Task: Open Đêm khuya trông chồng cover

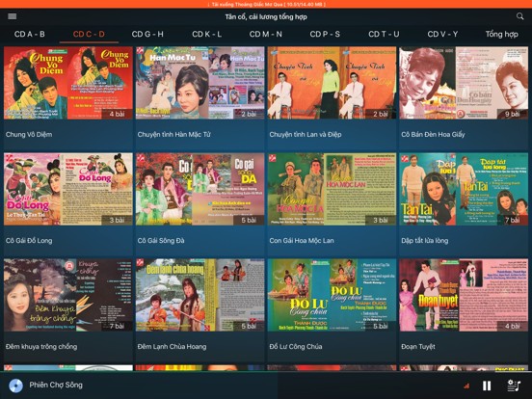Action: 68,295
